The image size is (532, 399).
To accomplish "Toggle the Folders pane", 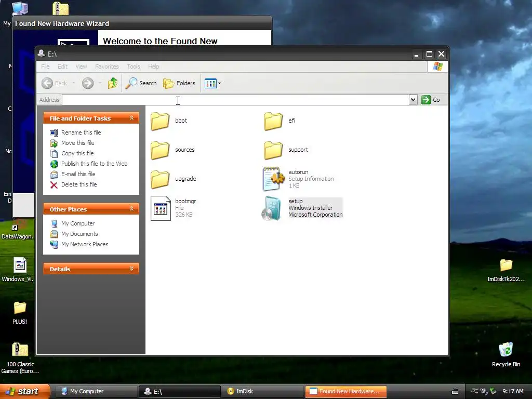I will [x=179, y=83].
